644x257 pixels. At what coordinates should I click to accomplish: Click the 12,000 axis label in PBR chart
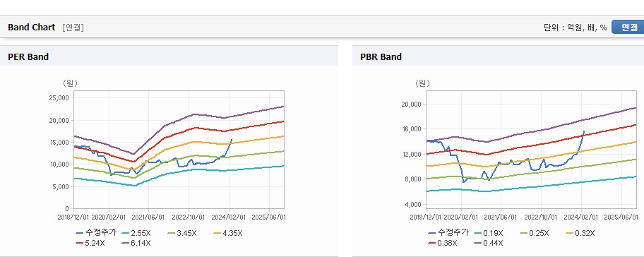pos(412,154)
